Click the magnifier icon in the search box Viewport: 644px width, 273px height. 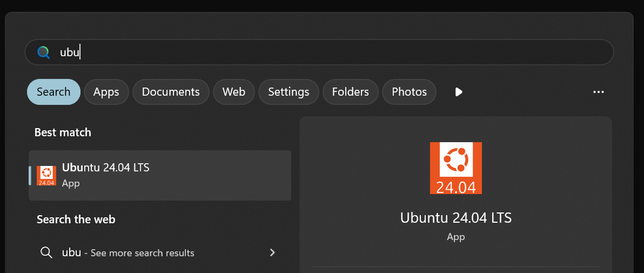pos(44,52)
